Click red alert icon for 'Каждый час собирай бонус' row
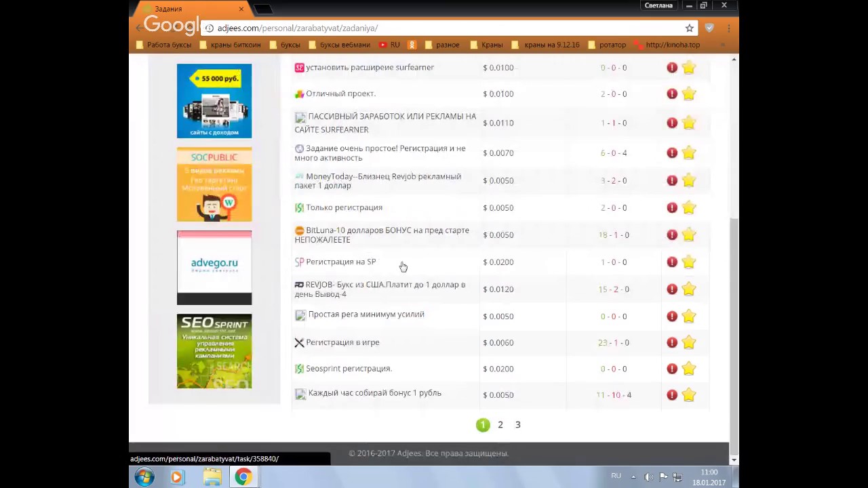This screenshot has height=488, width=868. tap(672, 395)
